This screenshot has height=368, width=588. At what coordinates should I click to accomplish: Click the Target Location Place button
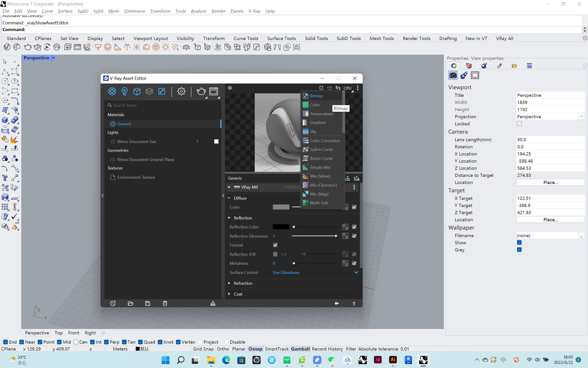click(550, 219)
